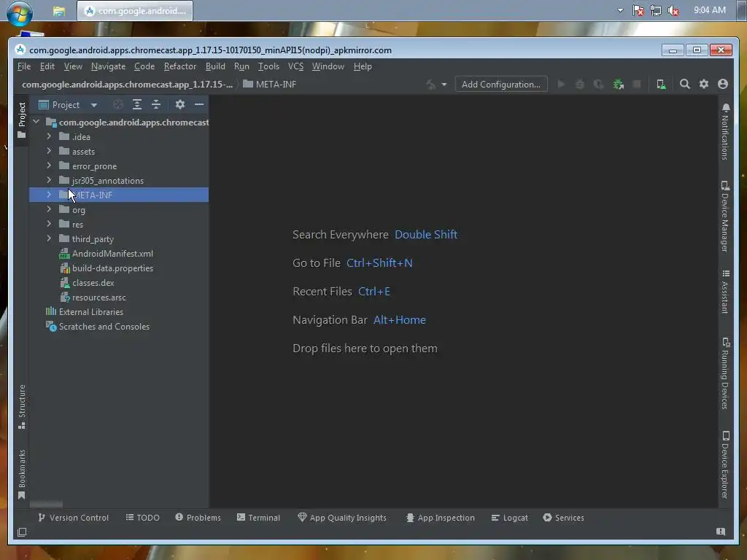Open the VCS menu
Viewport: 747px width, 560px height.
click(295, 66)
